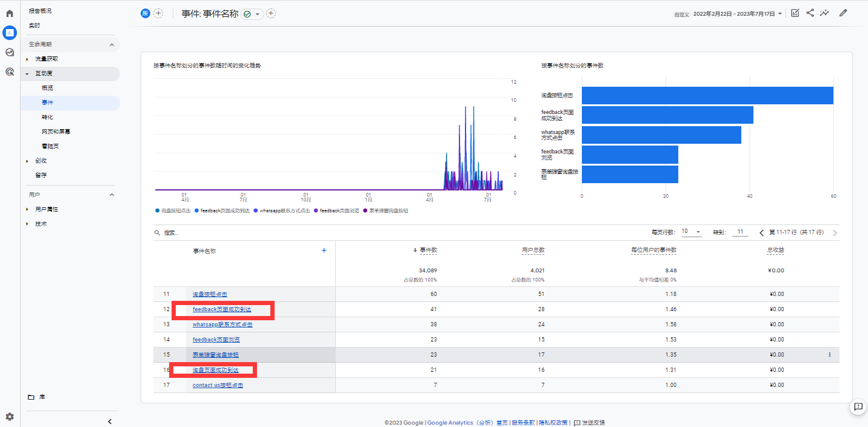
Task: Select 转化 in sidebar
Action: (47, 117)
